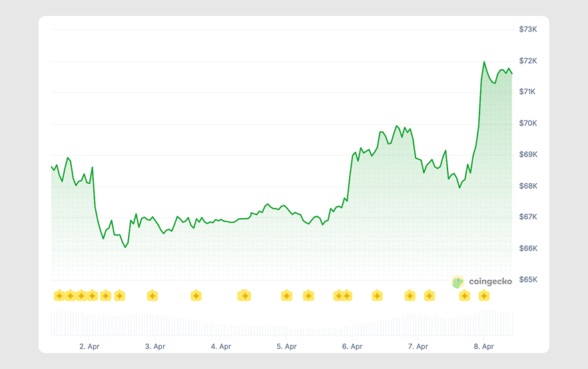Click the volume bars above 4. Apr label
Image resolution: width=588 pixels, height=369 pixels.
220,328
